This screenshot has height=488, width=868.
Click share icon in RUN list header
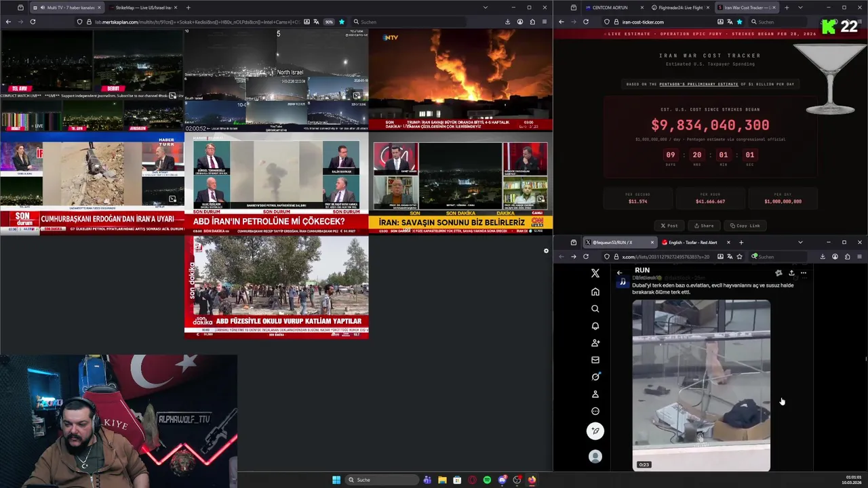(791, 273)
